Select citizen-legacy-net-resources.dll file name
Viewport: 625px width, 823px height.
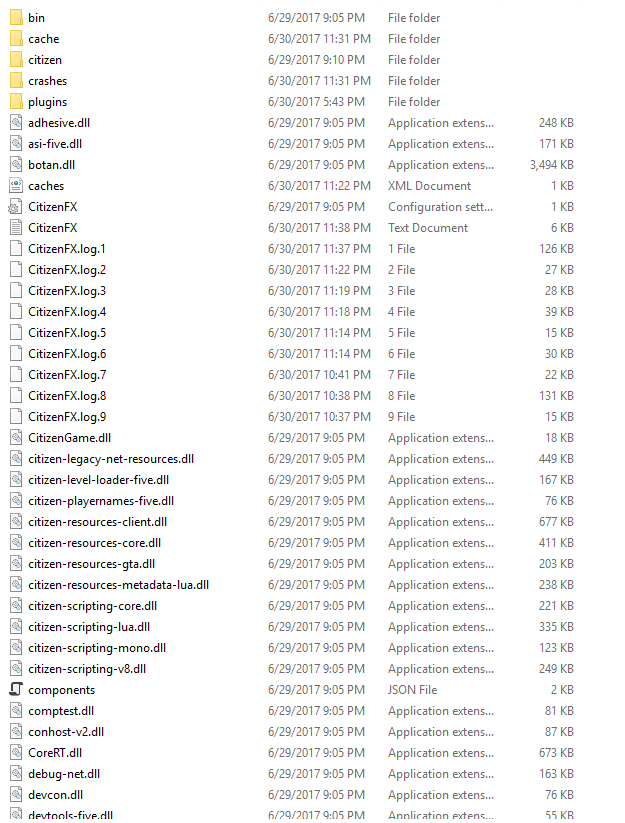[111, 459]
